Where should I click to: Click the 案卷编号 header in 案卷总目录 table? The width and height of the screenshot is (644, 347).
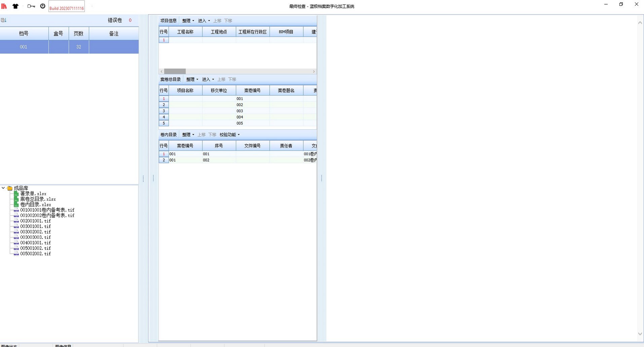coord(252,91)
